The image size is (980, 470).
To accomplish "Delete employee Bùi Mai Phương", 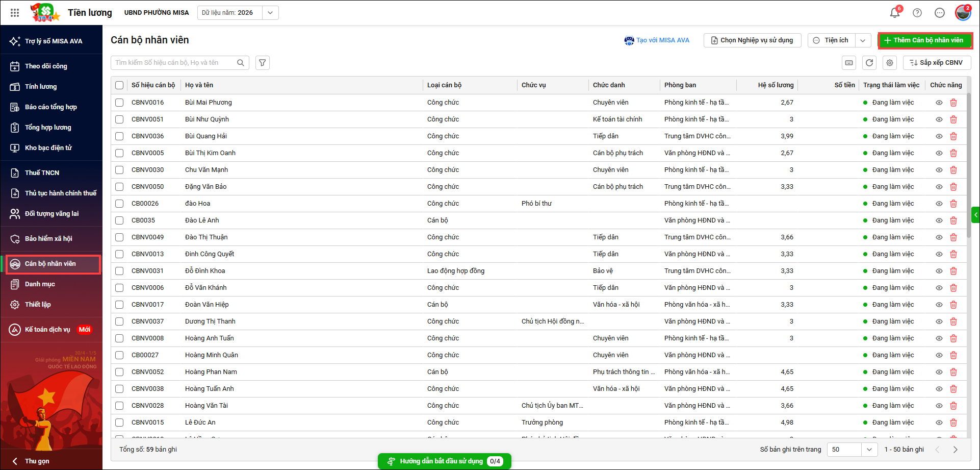I will (953, 103).
